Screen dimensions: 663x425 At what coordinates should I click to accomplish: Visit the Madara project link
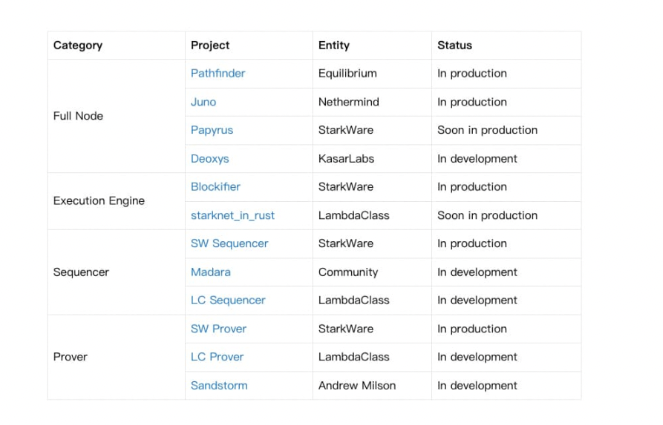(x=211, y=272)
